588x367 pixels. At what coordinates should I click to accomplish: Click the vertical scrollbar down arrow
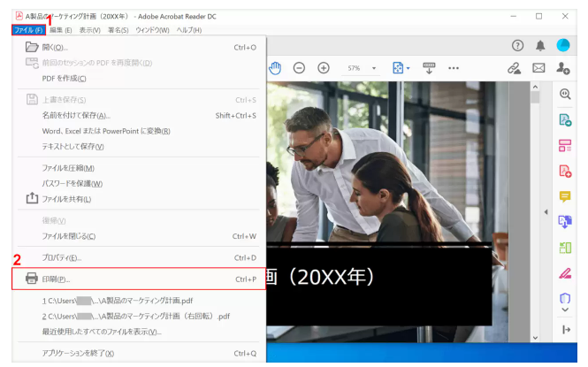tap(536, 338)
